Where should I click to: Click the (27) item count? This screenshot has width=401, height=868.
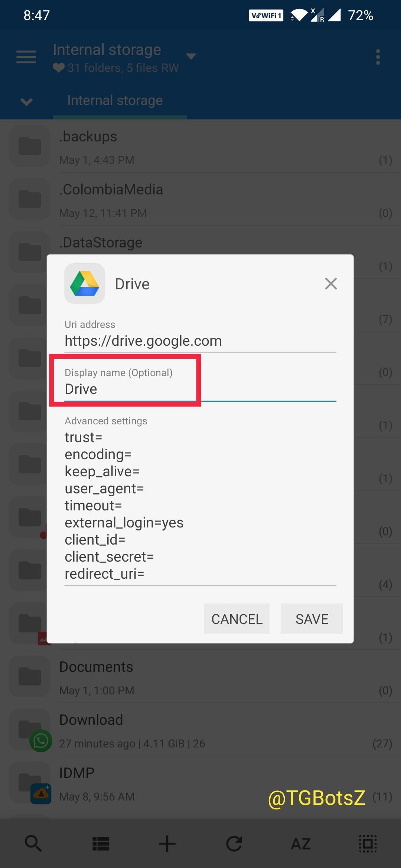382,743
